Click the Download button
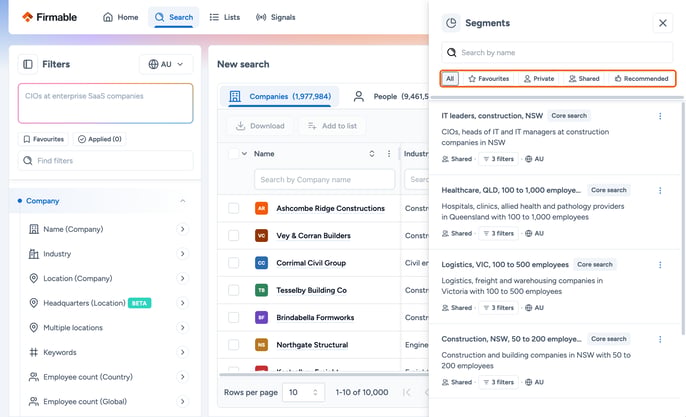The height and width of the screenshot is (417, 686). [260, 126]
